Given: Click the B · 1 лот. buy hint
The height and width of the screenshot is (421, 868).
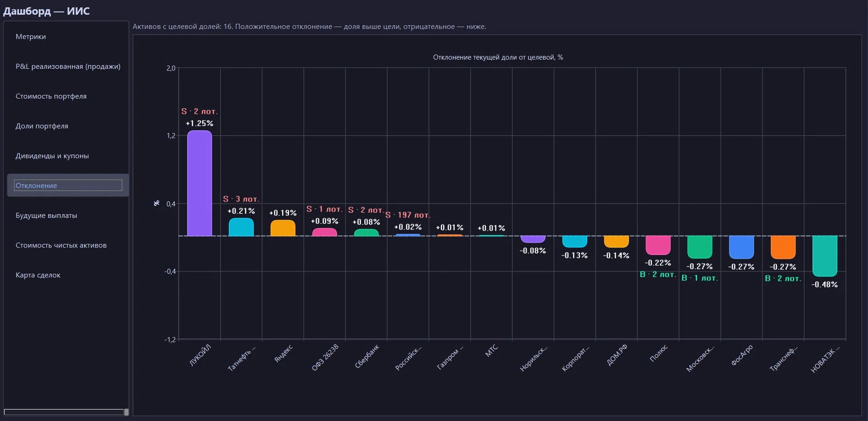Looking at the screenshot, I should coord(700,278).
